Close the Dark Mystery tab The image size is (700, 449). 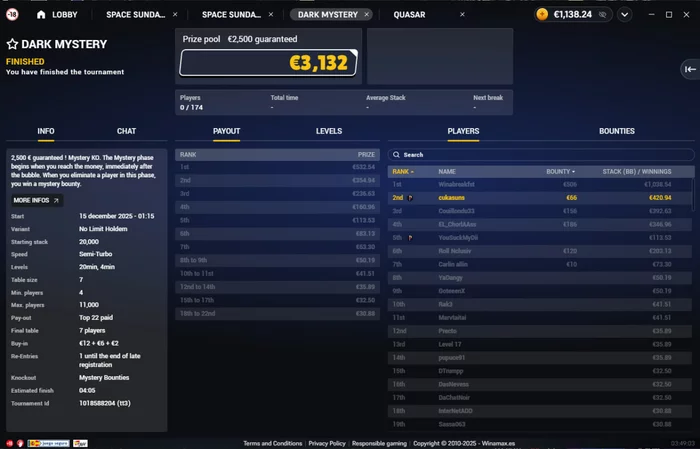pyautogui.click(x=367, y=15)
